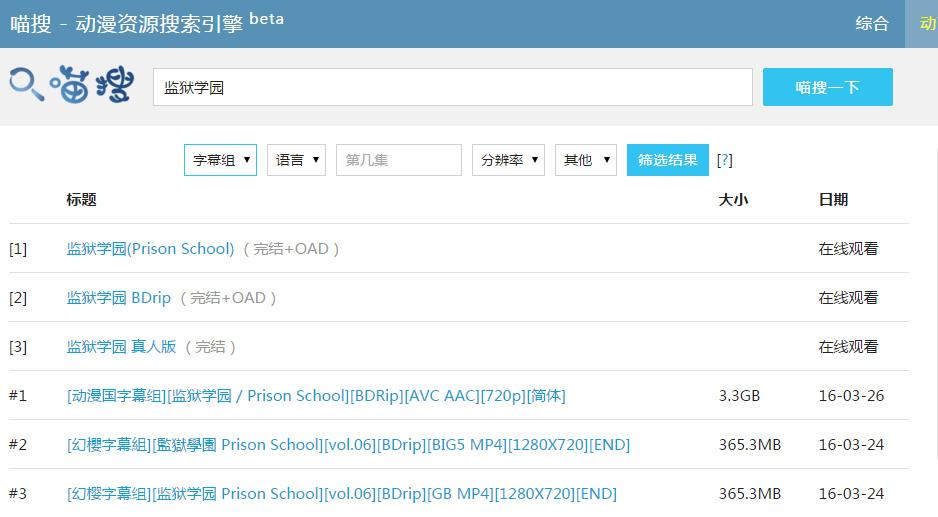Image resolution: width=938 pixels, height=517 pixels.
Task: Click the 第几集 episode input field
Action: click(399, 160)
